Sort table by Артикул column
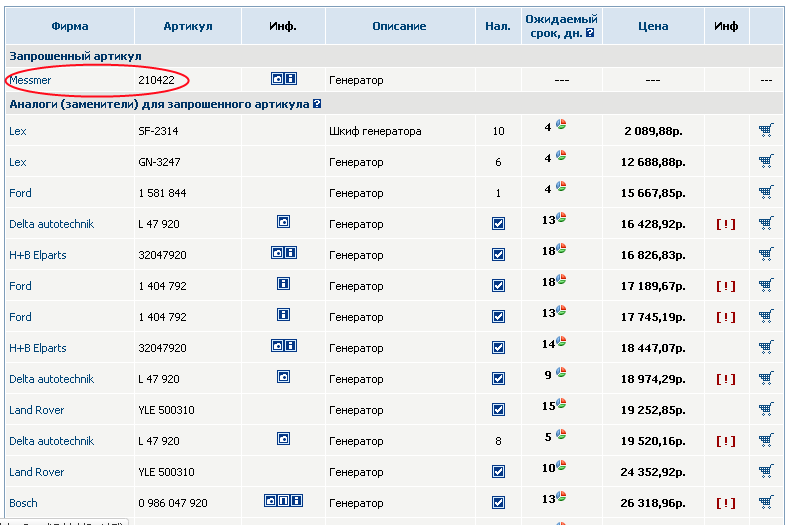795x525 pixels. 188,26
